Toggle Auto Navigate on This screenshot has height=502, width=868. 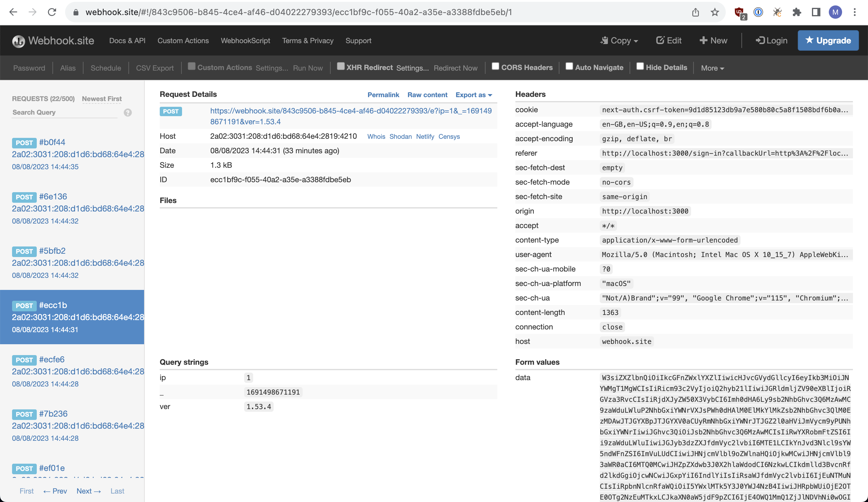(x=569, y=65)
